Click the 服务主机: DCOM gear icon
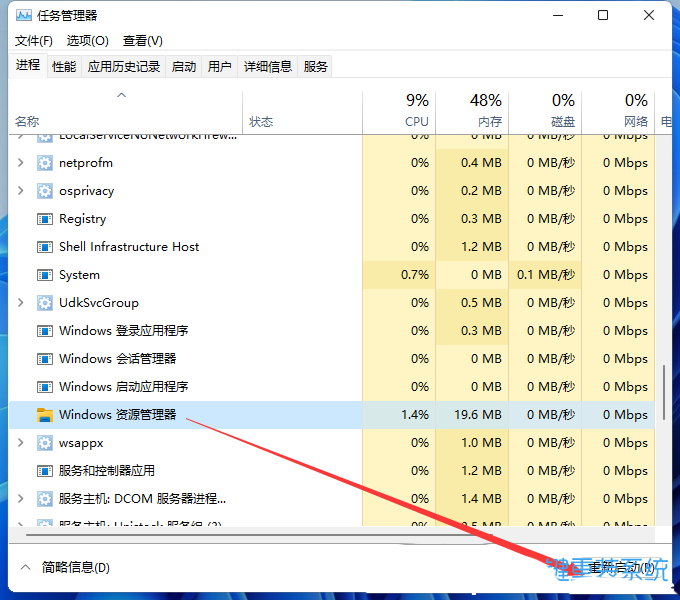Screen dimensions: 680x600 coord(45,499)
